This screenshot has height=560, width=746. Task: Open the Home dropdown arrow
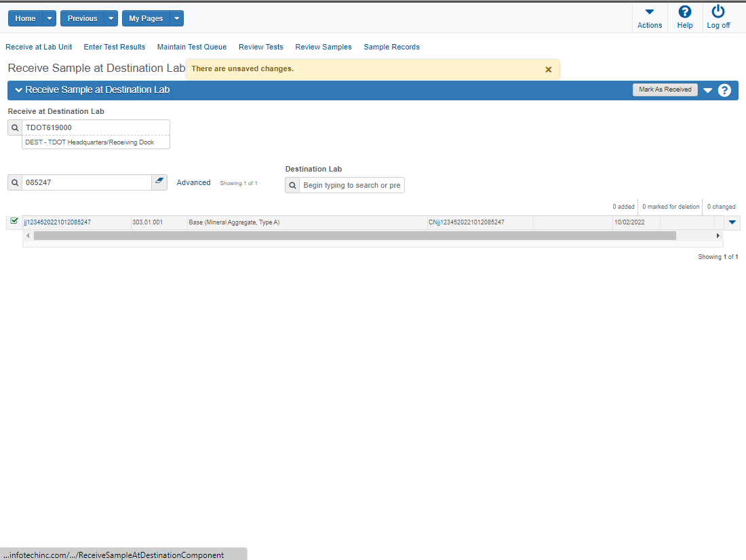(50, 18)
